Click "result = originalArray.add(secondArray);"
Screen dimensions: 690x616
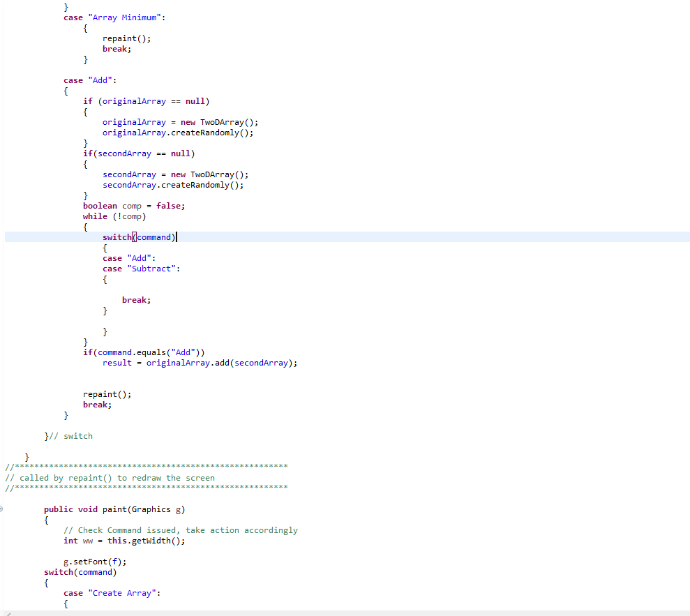[200, 363]
